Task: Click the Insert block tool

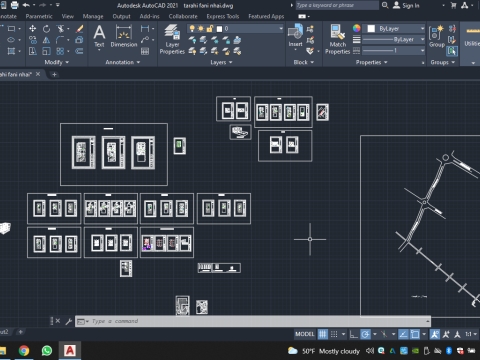Action: pos(295,36)
